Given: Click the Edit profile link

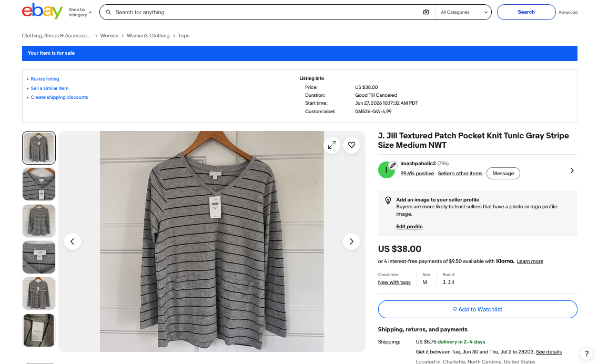Looking at the screenshot, I should 409,227.
